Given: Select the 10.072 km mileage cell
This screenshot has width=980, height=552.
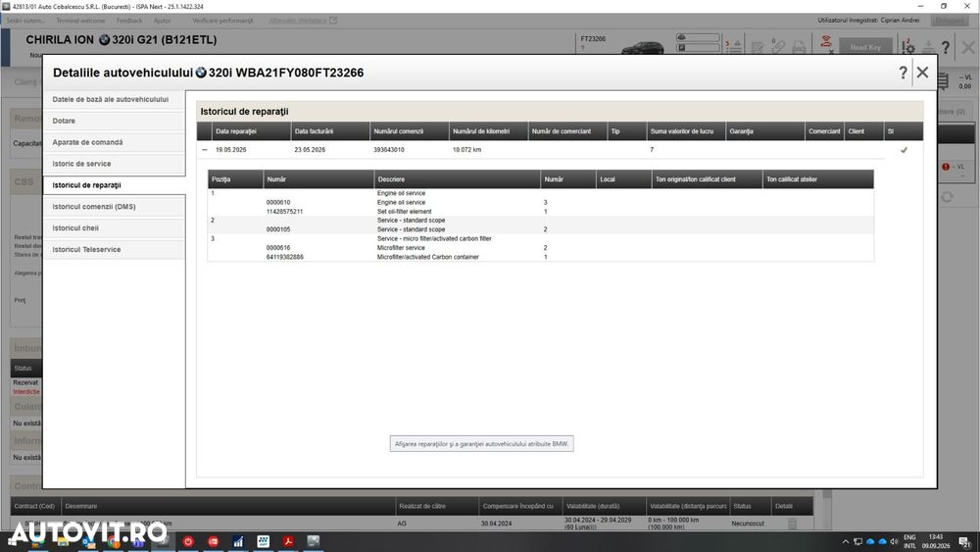Looking at the screenshot, I should click(466, 150).
